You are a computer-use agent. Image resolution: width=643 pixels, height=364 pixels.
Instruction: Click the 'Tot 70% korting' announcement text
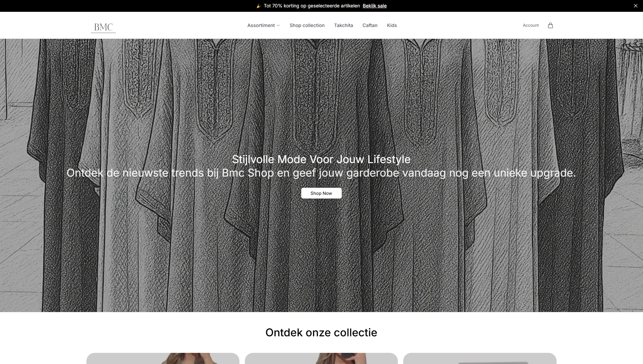pyautogui.click(x=312, y=6)
